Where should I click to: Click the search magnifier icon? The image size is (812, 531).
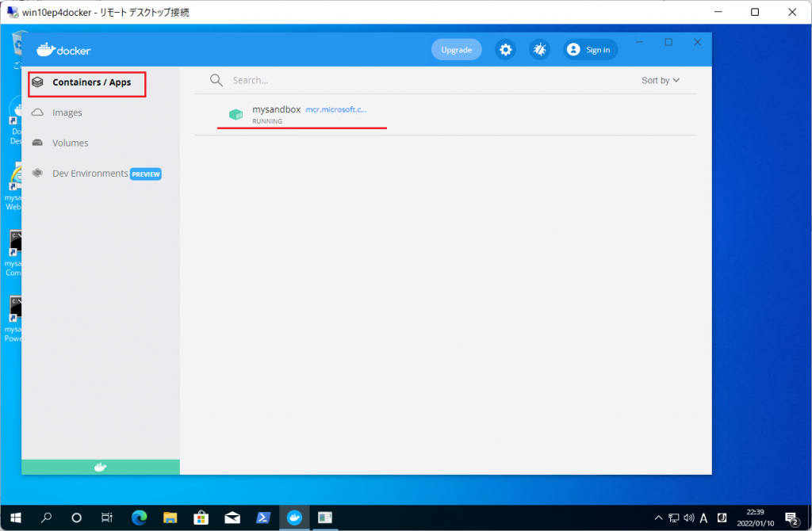(x=216, y=80)
